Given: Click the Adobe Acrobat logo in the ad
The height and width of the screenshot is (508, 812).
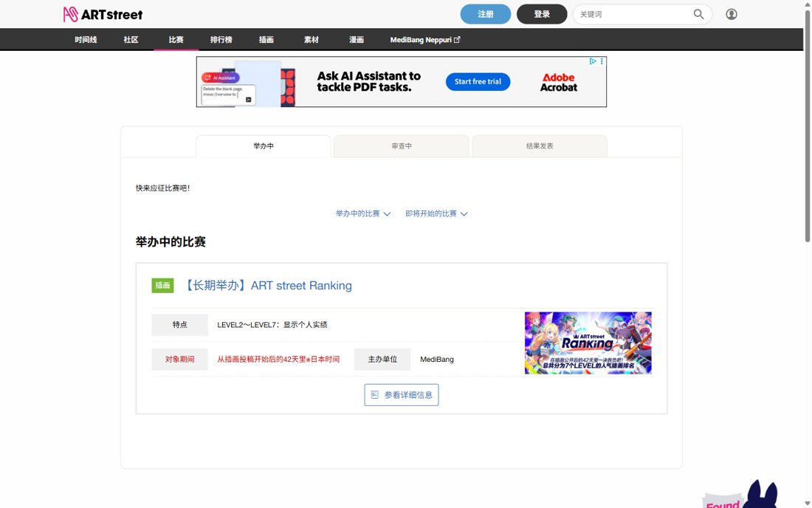Looking at the screenshot, I should (558, 82).
